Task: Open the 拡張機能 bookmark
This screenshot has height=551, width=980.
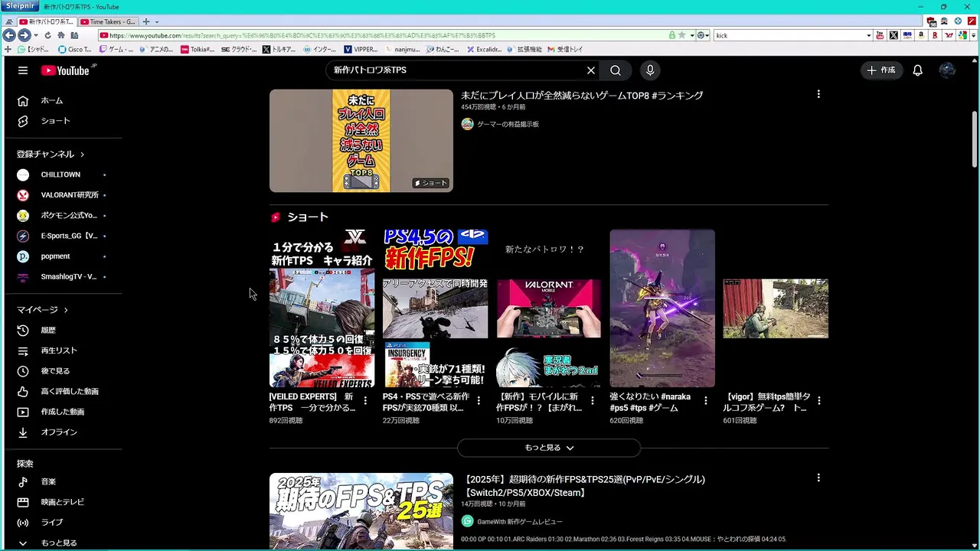Action: (x=524, y=49)
